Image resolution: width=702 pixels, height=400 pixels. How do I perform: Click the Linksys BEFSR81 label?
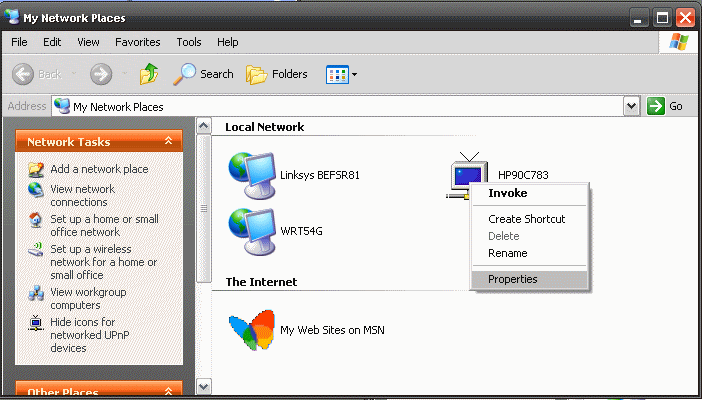click(320, 175)
